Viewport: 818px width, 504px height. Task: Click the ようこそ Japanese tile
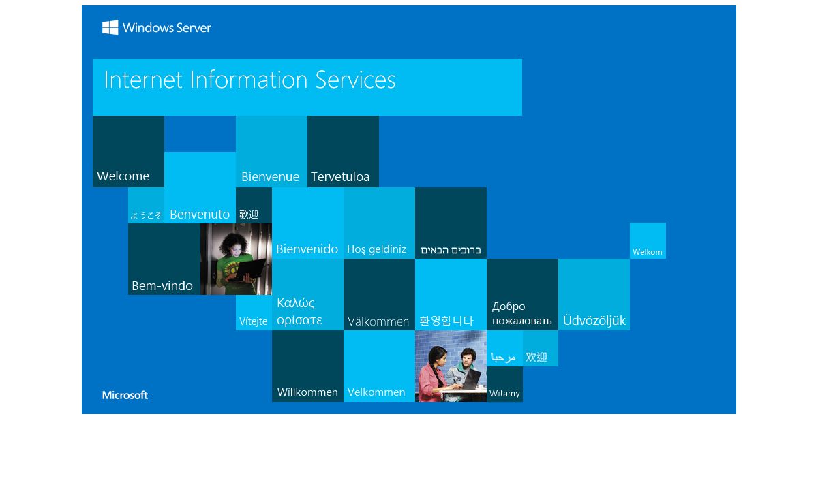146,205
